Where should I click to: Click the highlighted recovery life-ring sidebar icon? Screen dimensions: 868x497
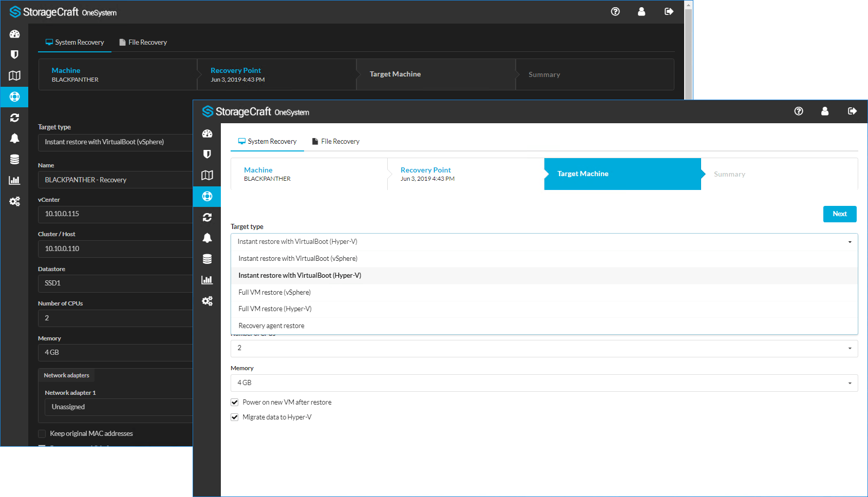click(x=207, y=196)
